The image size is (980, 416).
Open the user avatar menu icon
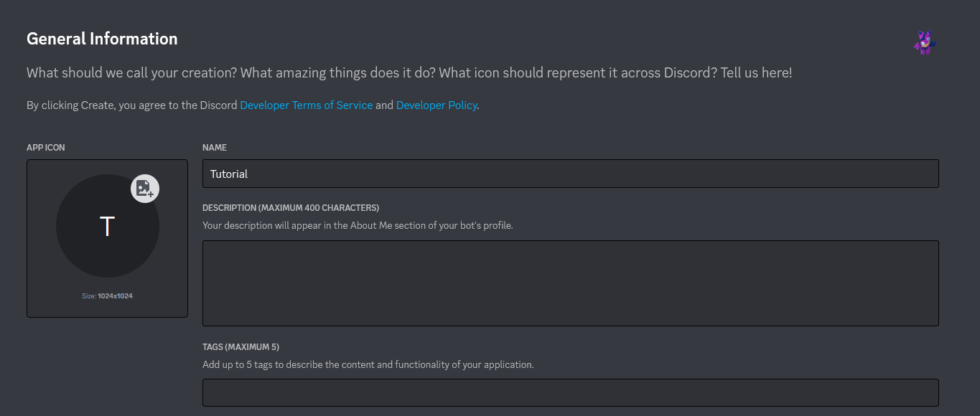click(925, 42)
